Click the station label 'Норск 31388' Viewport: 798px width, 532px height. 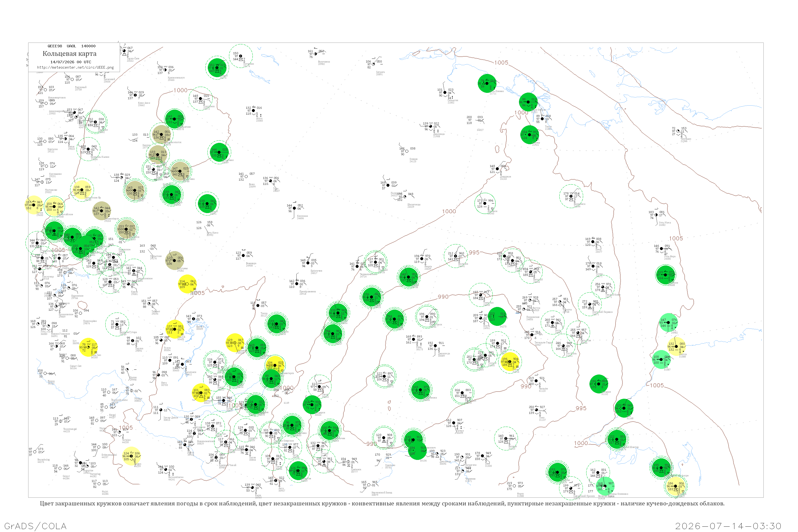[521, 495]
